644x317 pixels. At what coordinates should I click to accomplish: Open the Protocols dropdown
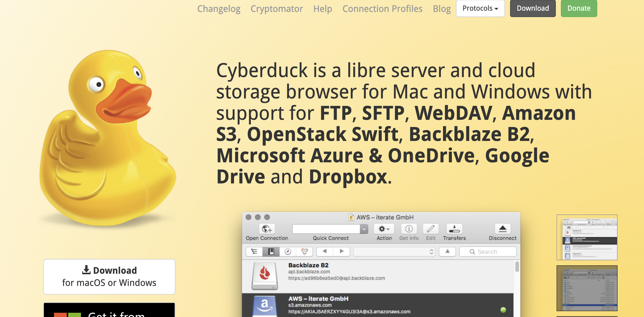pos(480,8)
